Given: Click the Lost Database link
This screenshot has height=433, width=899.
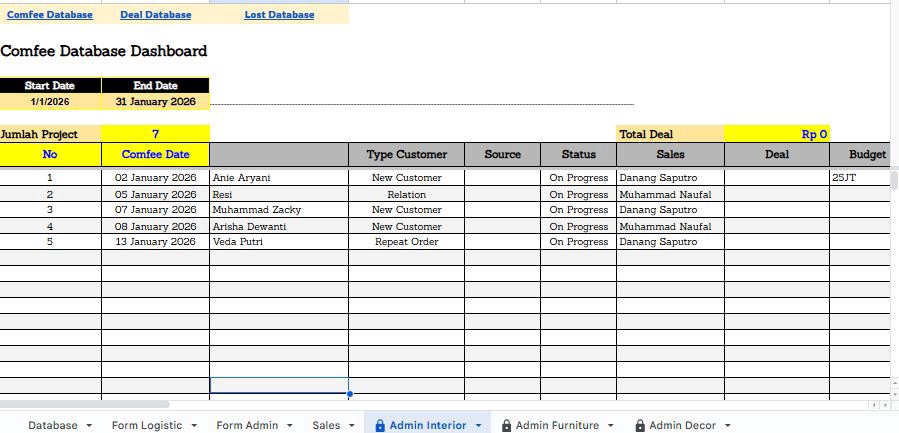Looking at the screenshot, I should coord(279,15).
